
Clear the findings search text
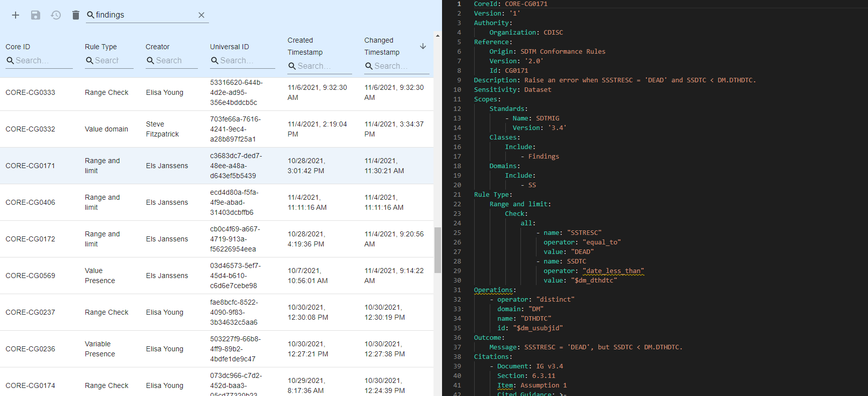coord(201,15)
